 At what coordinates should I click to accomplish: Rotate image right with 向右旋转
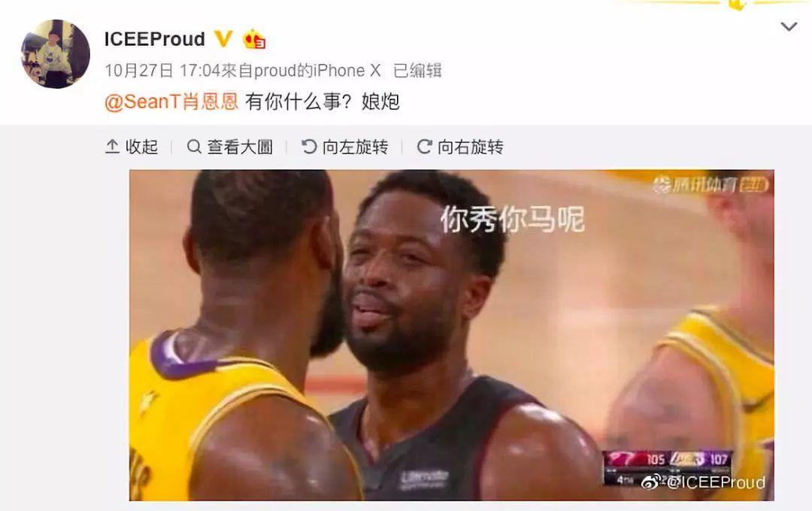[x=460, y=148]
